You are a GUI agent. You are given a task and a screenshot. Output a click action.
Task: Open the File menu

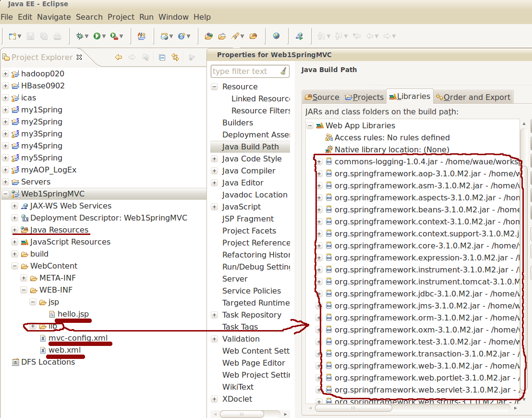(x=7, y=17)
